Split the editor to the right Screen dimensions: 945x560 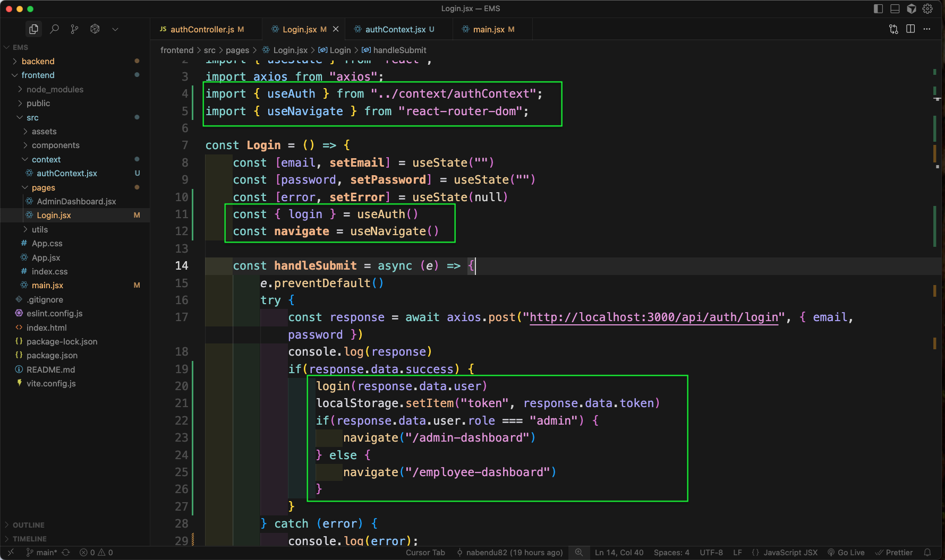click(910, 29)
